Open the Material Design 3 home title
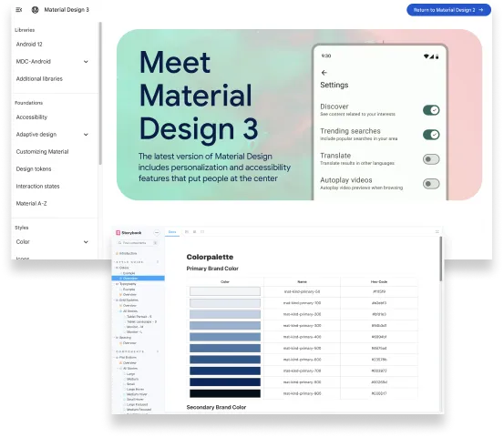This screenshot has height=437, width=504. pyautogui.click(x=67, y=10)
